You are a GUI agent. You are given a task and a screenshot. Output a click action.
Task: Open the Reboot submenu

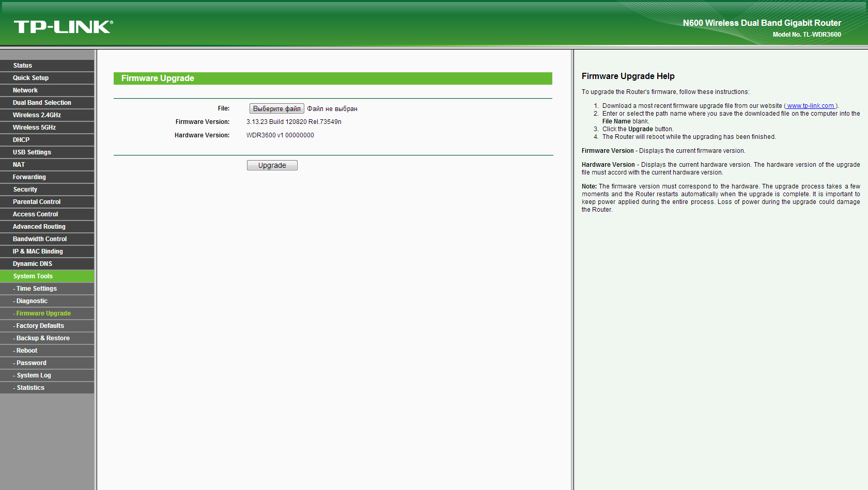[47, 351]
